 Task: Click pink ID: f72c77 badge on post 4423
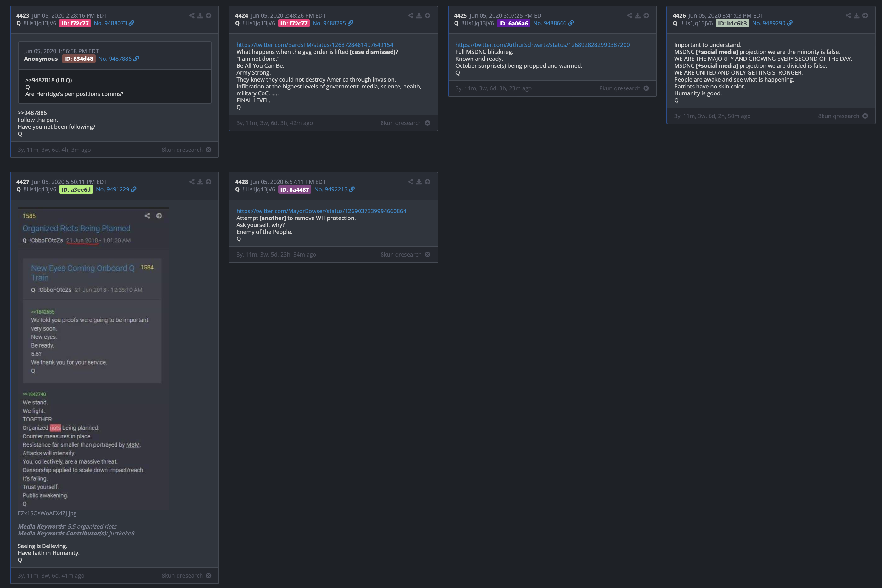[75, 23]
